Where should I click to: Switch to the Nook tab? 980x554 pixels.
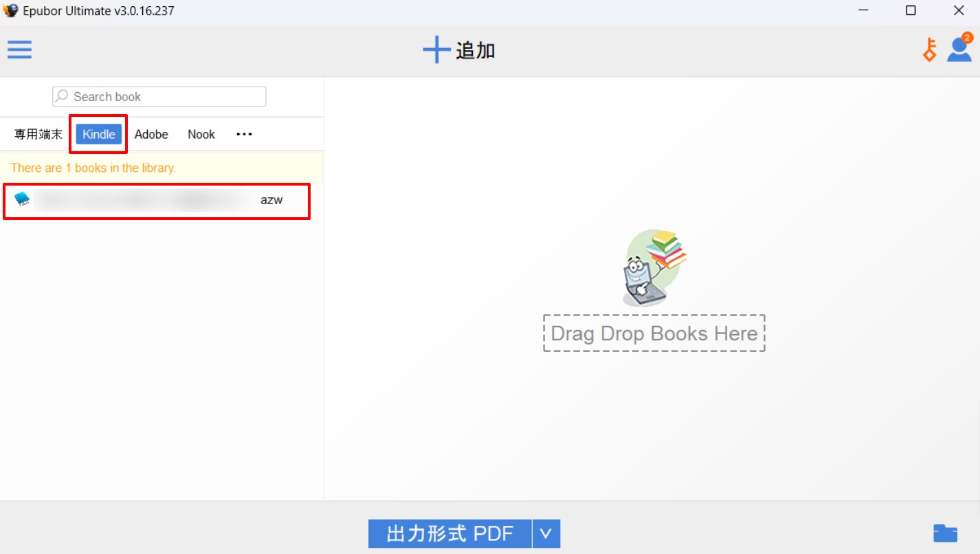201,134
